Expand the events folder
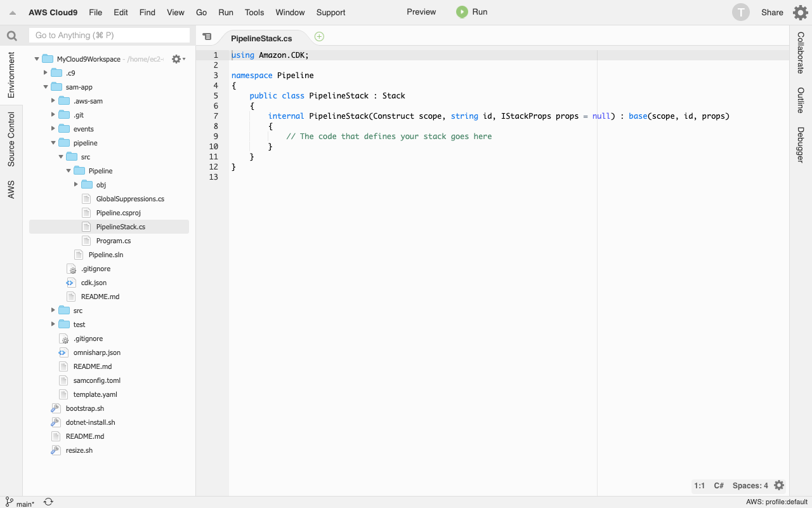The height and width of the screenshot is (508, 812). tap(53, 129)
